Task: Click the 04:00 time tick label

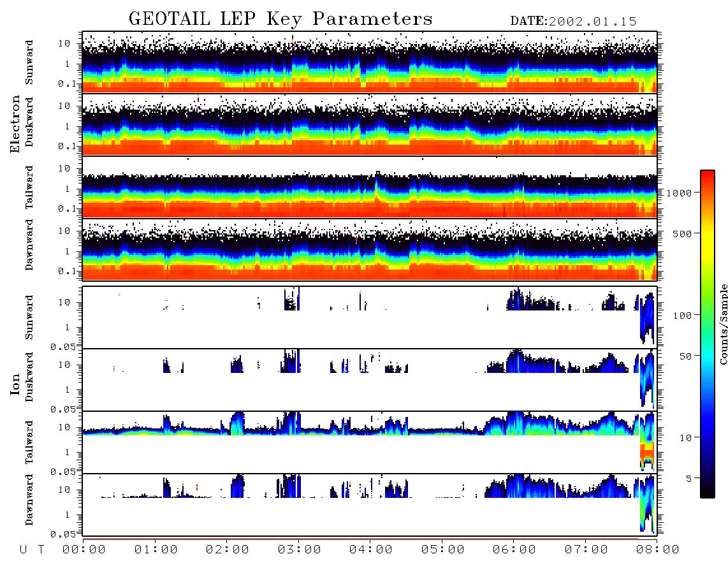Action: [371, 550]
